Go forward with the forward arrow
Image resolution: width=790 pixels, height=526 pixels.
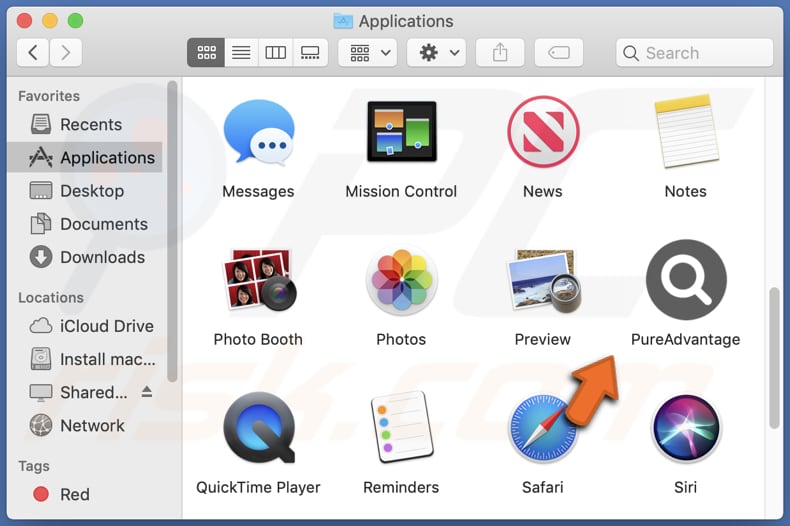(x=65, y=52)
